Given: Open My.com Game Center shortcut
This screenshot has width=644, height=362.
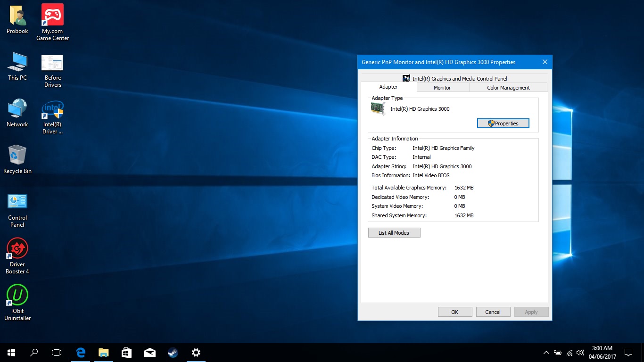Looking at the screenshot, I should [52, 22].
